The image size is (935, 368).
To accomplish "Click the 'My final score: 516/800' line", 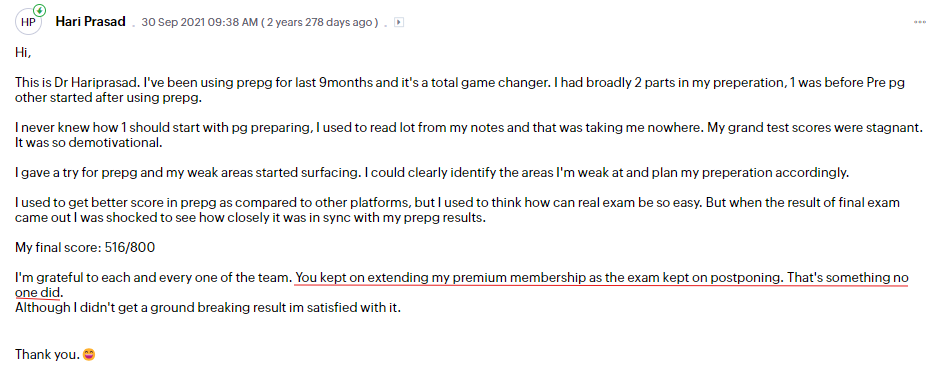I will (85, 248).
